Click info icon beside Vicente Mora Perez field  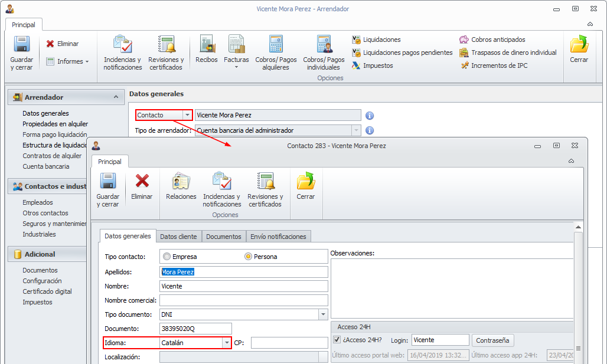(370, 115)
